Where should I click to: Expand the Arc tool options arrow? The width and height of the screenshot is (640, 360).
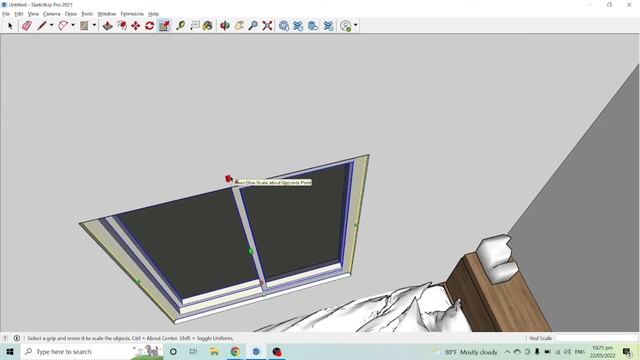[x=73, y=25]
